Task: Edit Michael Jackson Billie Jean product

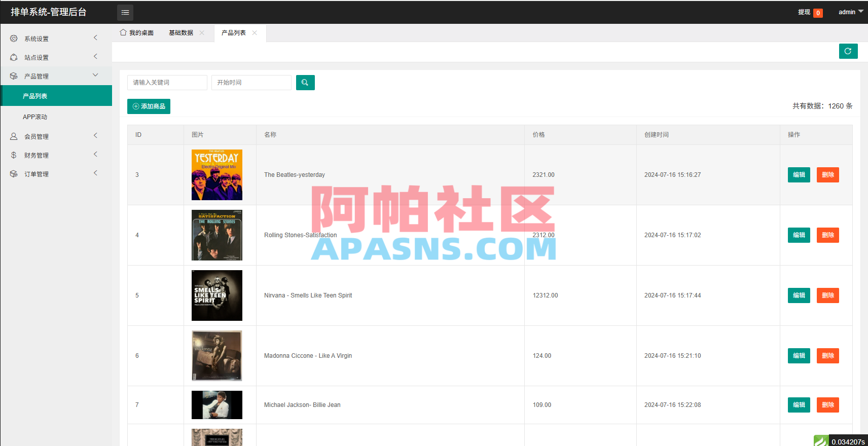Action: (x=799, y=405)
